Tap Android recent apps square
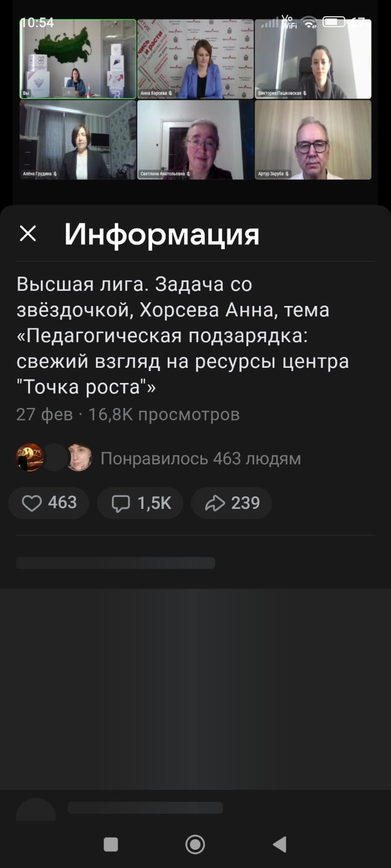This screenshot has height=868, width=391. pos(111,844)
